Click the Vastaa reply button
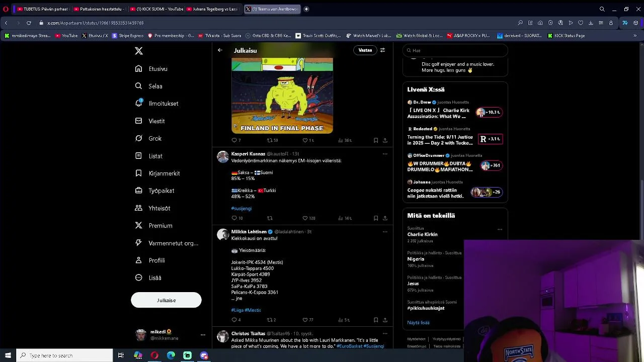This screenshot has height=362, width=644. click(365, 50)
